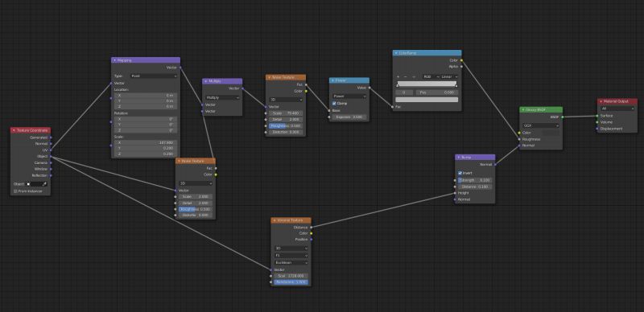The image size is (644, 312).
Task: Click the Object output socket on Texture Coordinate
Action: (x=51, y=157)
